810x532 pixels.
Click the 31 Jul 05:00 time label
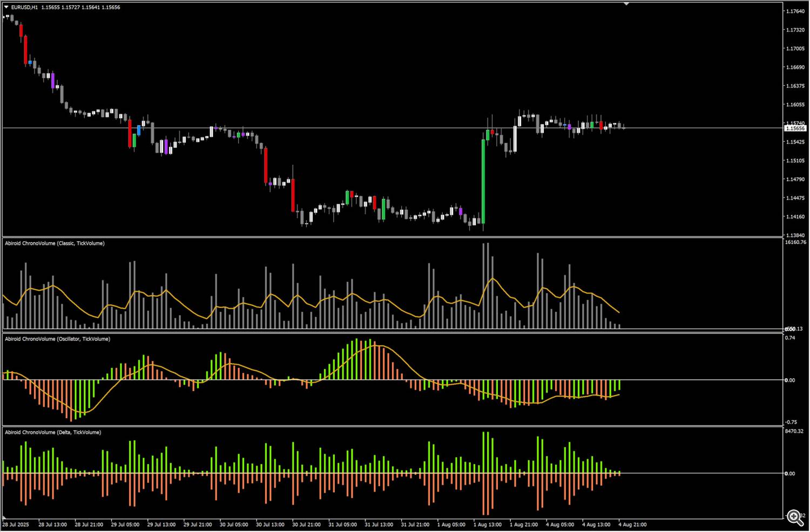342,524
